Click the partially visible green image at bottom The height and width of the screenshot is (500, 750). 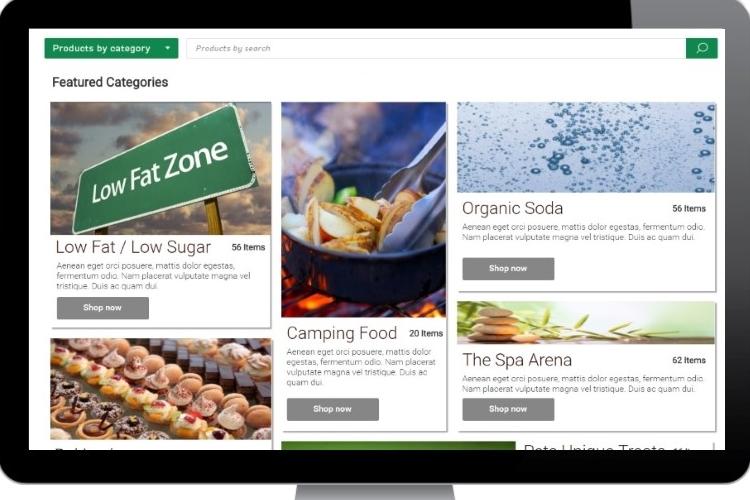point(398,446)
